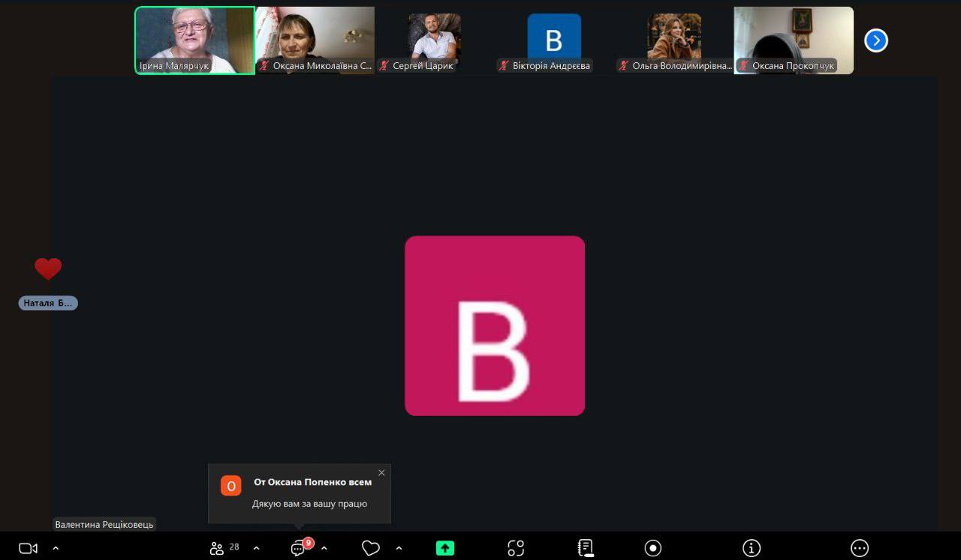Select Сергей Царик participant thumbnail
Screen dimensions: 961x560
(x=435, y=40)
